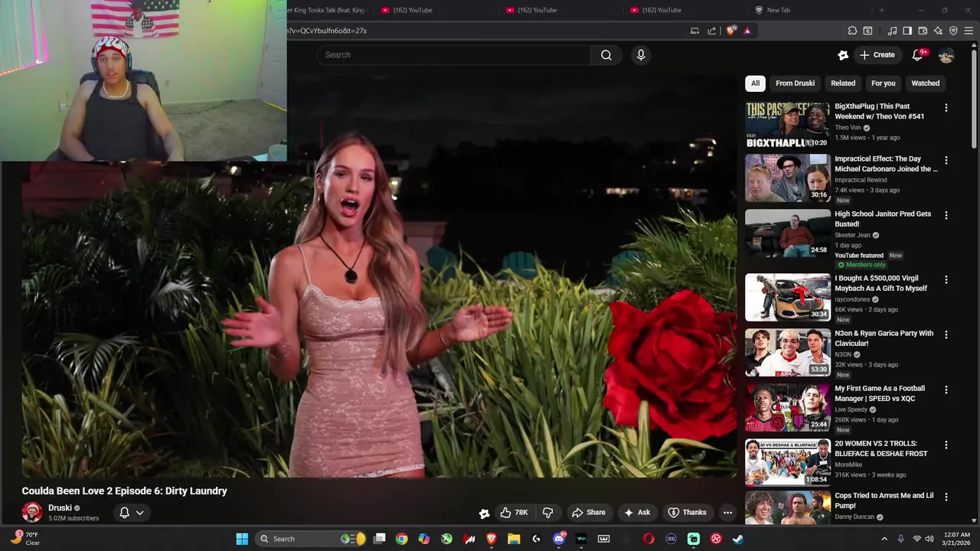Activate voice search microphone

[641, 55]
